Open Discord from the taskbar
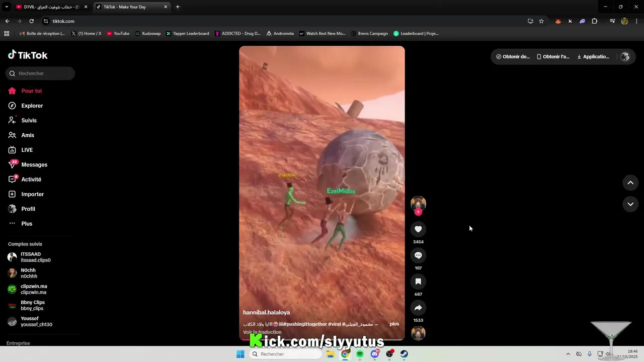Viewport: 644px width, 362px height. (x=375, y=354)
